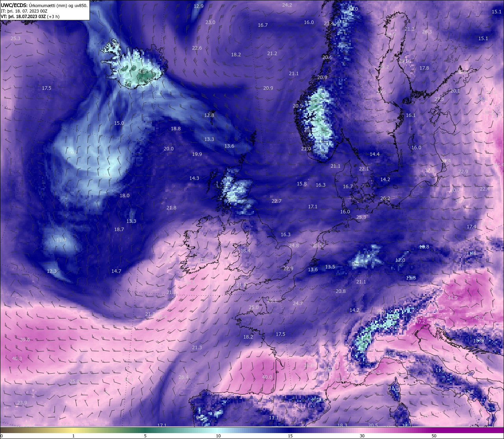Select the 22.1 value label

tap(364, 169)
